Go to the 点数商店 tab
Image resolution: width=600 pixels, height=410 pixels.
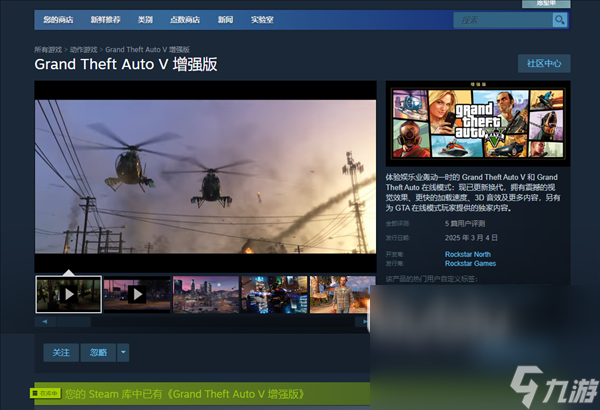185,20
